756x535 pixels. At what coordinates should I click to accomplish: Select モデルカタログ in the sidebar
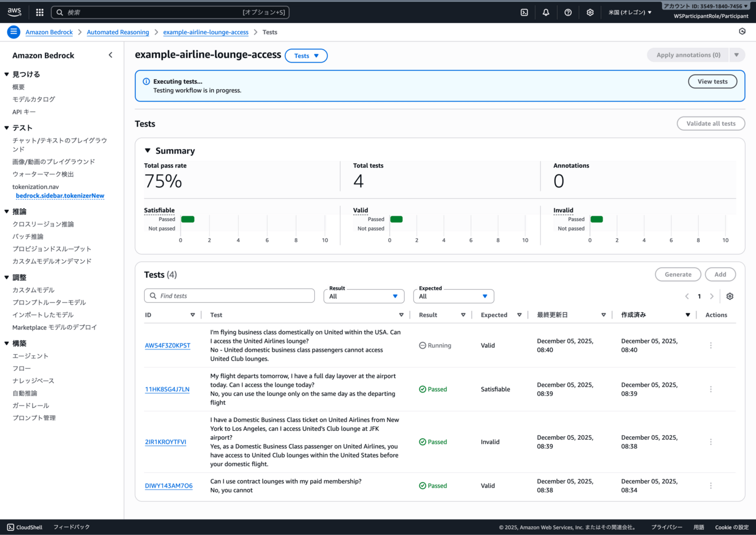[34, 99]
